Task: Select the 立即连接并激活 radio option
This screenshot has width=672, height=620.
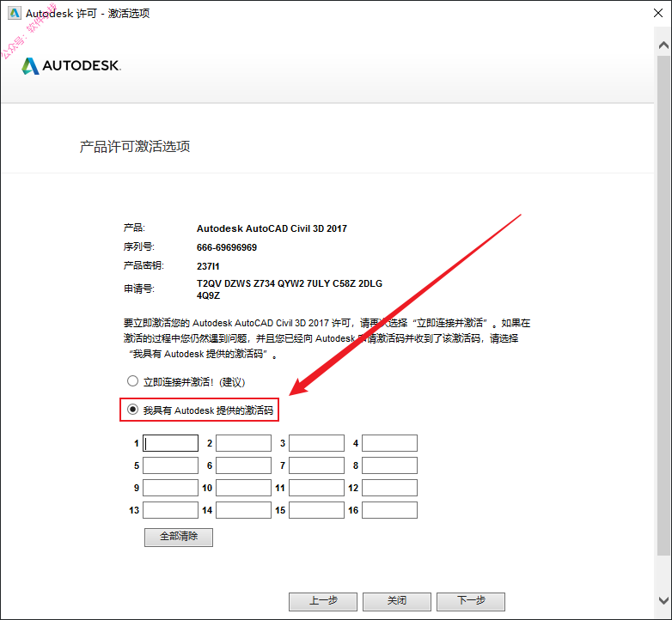Action: [132, 381]
